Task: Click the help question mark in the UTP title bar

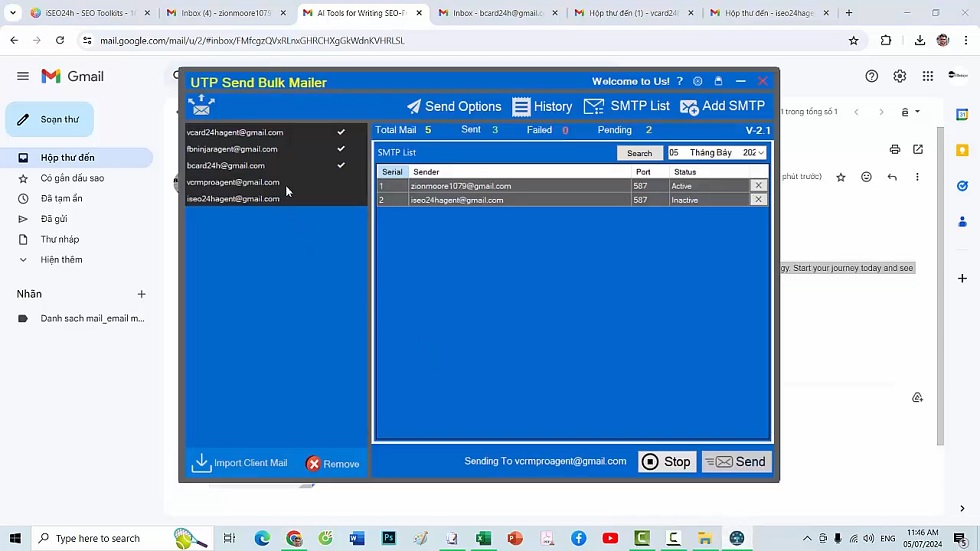Action: coord(680,82)
